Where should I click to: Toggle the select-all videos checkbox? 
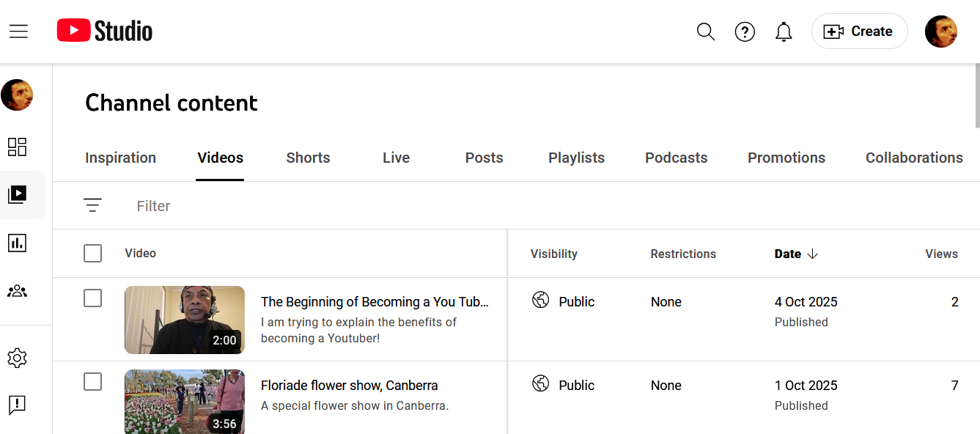pyautogui.click(x=92, y=254)
